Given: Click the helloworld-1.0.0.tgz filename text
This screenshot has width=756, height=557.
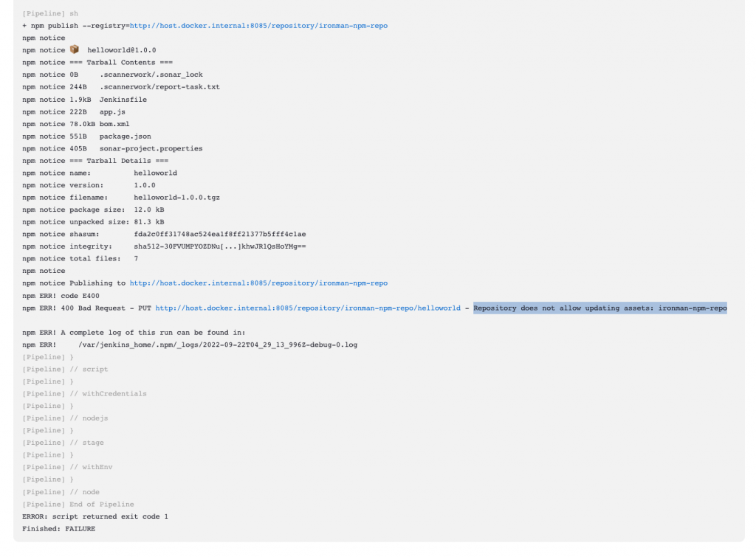Looking at the screenshot, I should 177,197.
